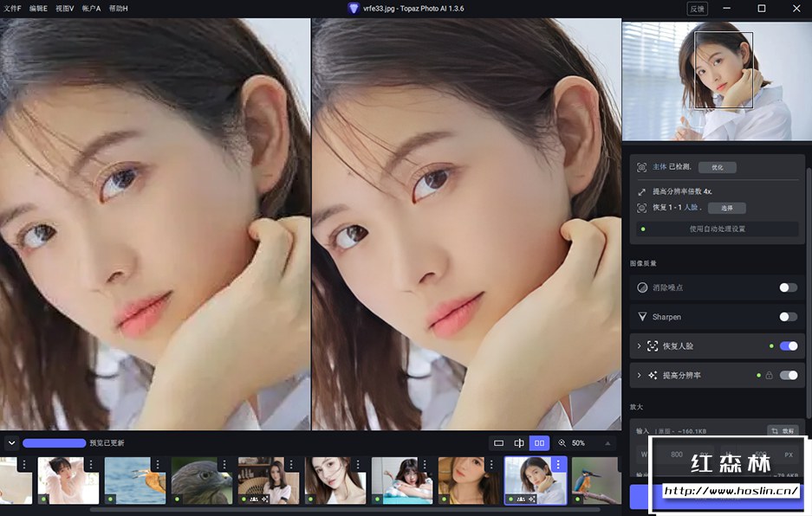Click the 选择 button for face recovery
The height and width of the screenshot is (516, 812).
(x=726, y=208)
